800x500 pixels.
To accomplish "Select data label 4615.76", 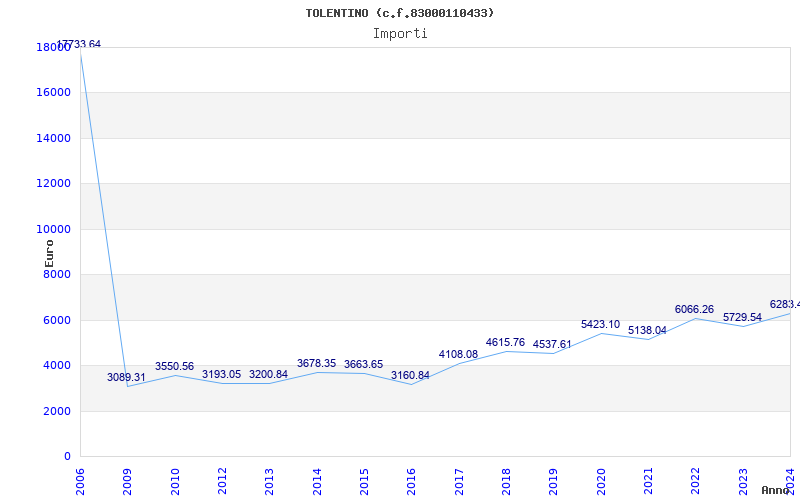I will 505,342.
